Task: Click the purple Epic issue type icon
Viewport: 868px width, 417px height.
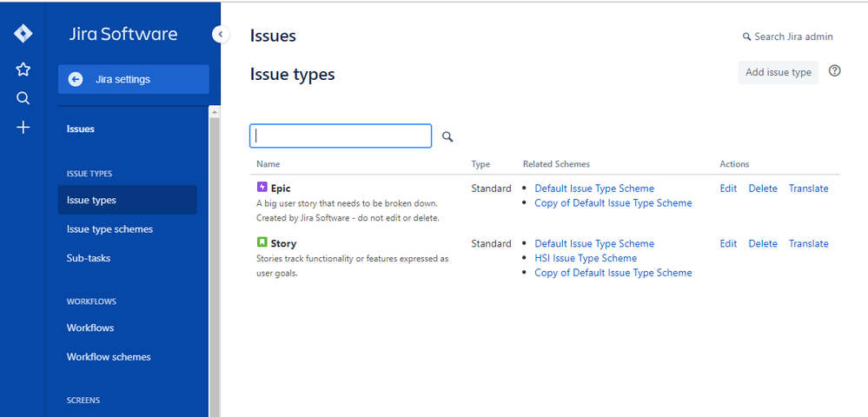Action: 262,187
